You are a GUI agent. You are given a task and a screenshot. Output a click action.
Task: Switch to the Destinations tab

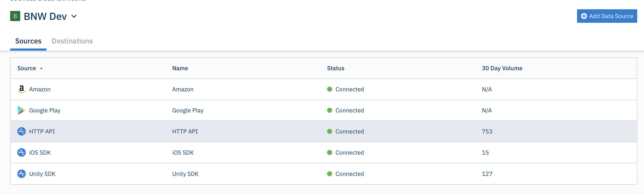[x=72, y=41]
